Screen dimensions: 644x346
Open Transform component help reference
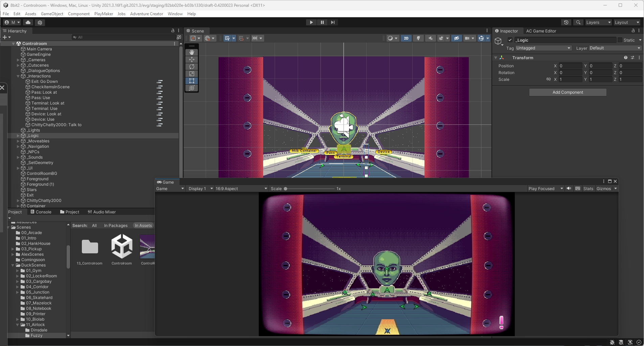[626, 58]
